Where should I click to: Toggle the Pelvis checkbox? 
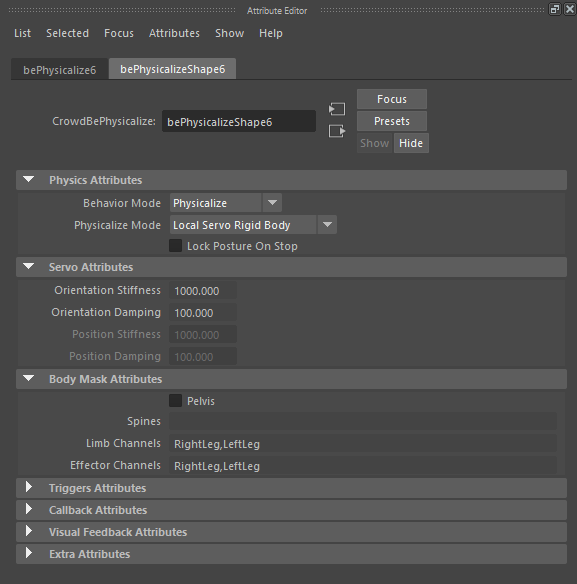[175, 401]
